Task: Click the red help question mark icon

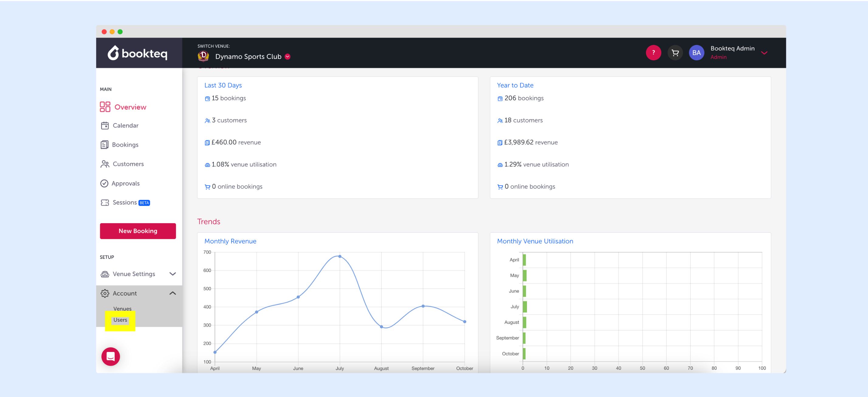Action: pyautogui.click(x=653, y=53)
